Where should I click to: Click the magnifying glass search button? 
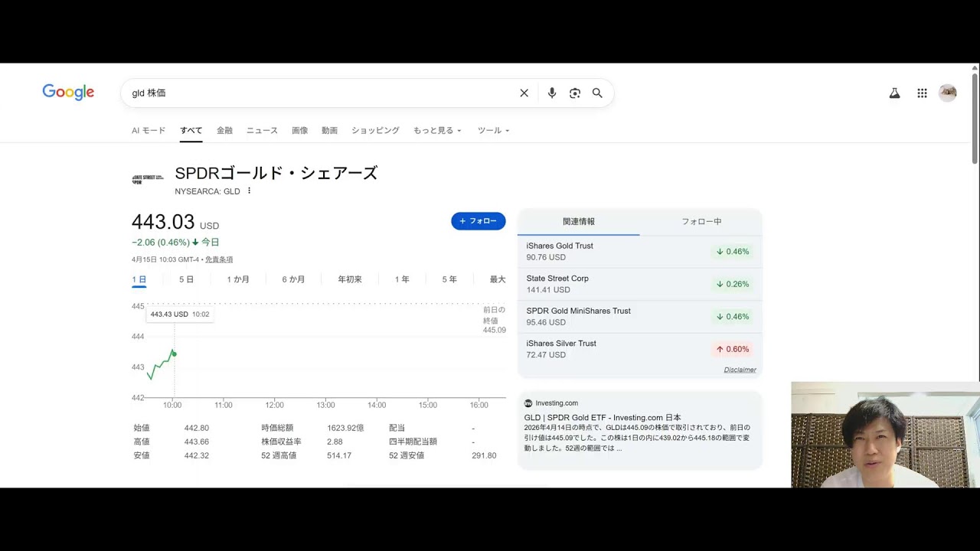[597, 93]
